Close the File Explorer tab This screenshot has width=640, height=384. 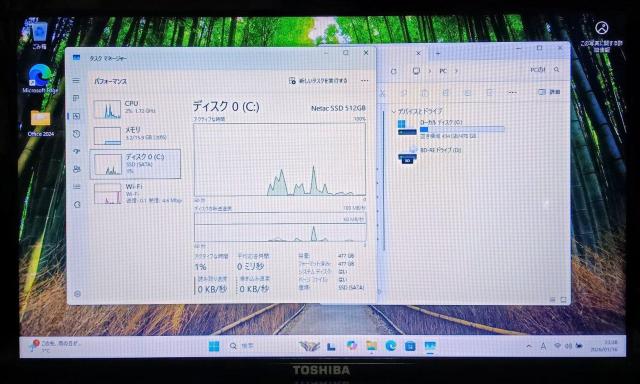pos(418,53)
